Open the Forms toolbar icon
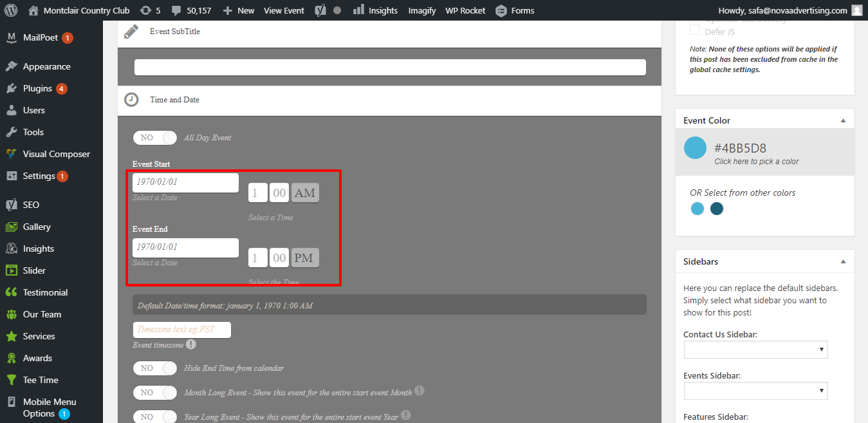Viewport: 868px width, 423px height. 500,10
